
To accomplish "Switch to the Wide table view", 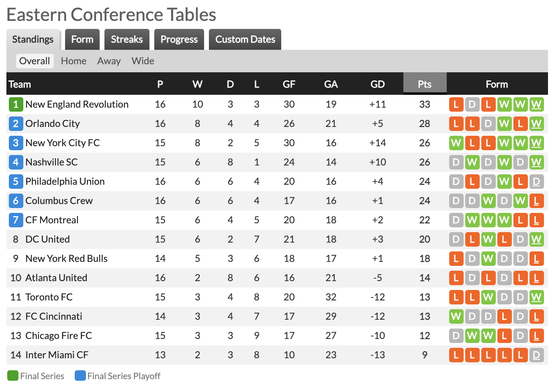I will coord(143,61).
